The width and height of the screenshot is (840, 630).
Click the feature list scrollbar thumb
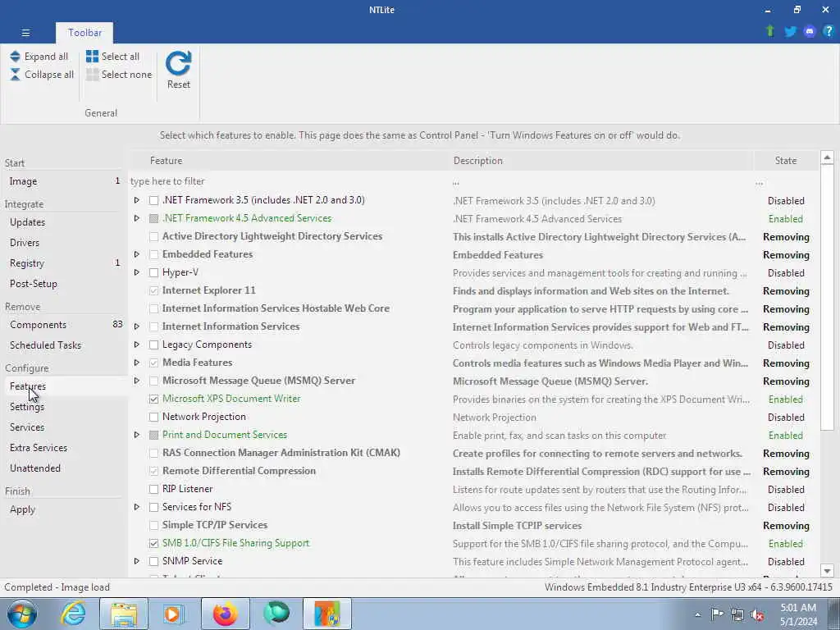coord(827,297)
